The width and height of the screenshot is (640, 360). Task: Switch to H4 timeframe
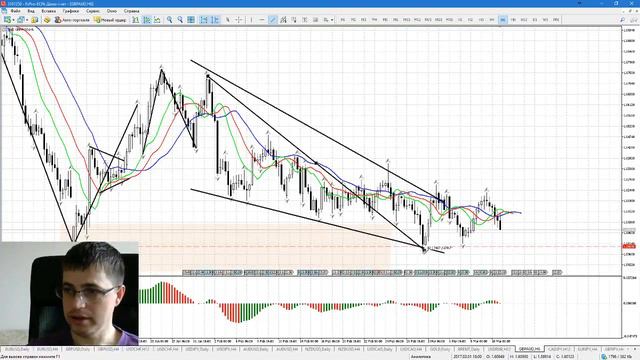[492, 20]
